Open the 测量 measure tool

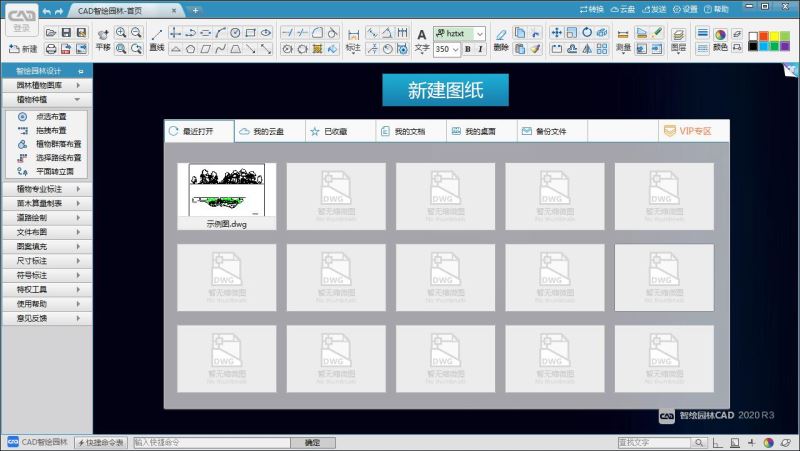623,40
